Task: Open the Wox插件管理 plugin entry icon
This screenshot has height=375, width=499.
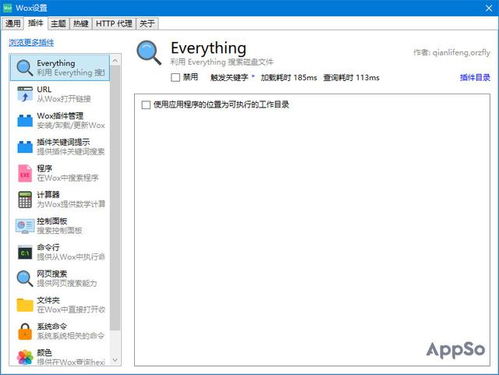Action: (x=25, y=120)
